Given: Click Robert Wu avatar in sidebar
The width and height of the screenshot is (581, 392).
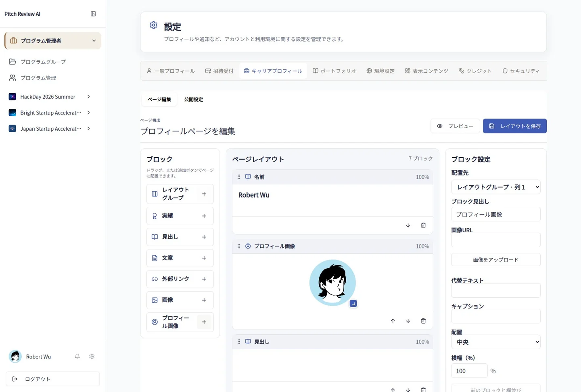Looking at the screenshot, I should point(15,357).
